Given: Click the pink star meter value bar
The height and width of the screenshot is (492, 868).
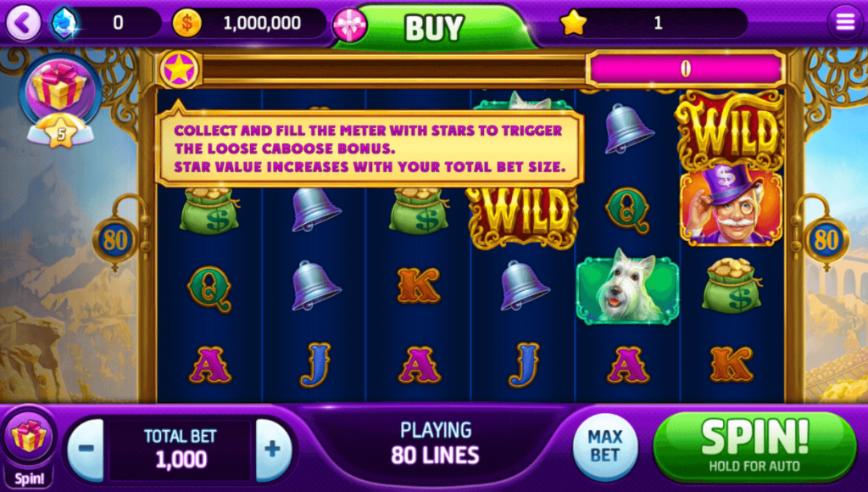Looking at the screenshot, I should pos(686,69).
